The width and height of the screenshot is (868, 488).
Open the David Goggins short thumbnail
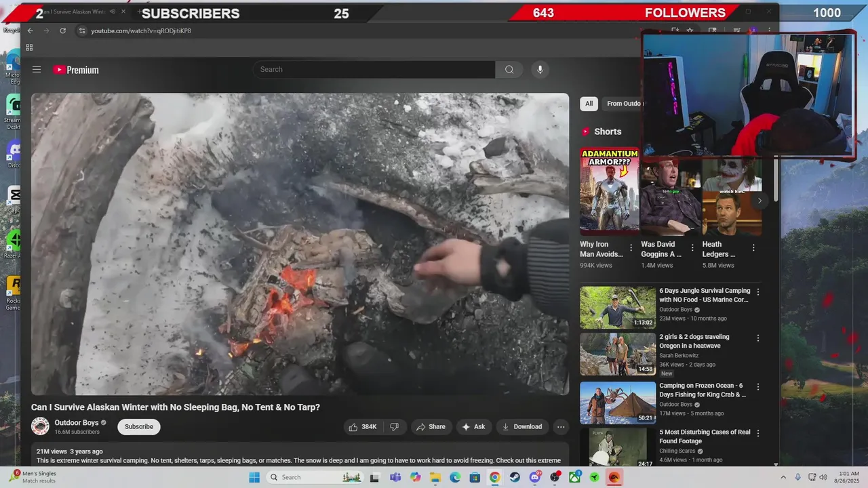click(671, 197)
